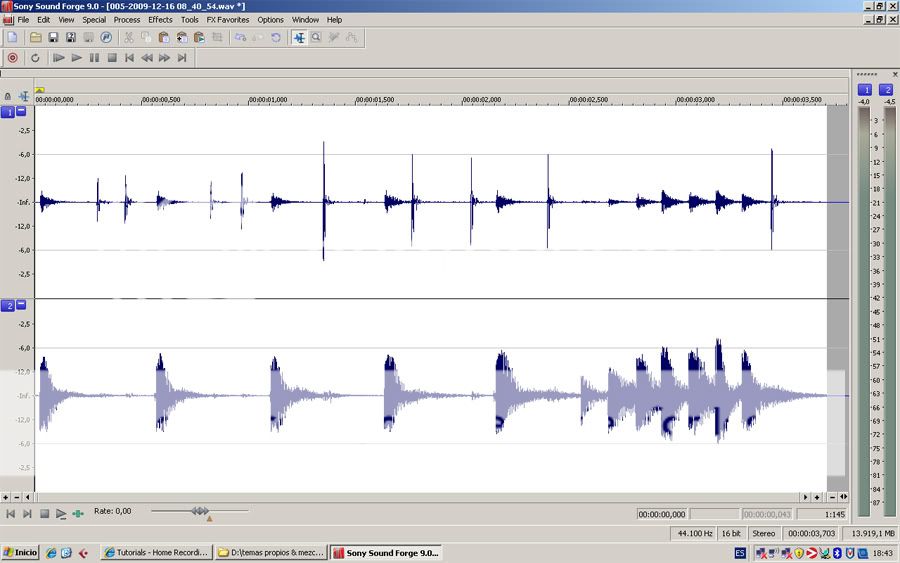
Task: Open the Tools menu
Action: pos(189,20)
